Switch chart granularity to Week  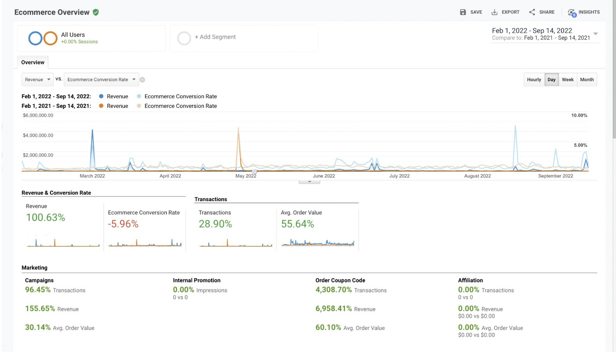tap(567, 80)
